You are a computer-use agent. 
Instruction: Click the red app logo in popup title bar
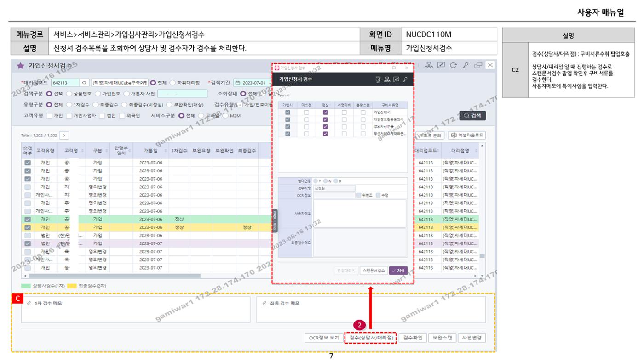277,68
